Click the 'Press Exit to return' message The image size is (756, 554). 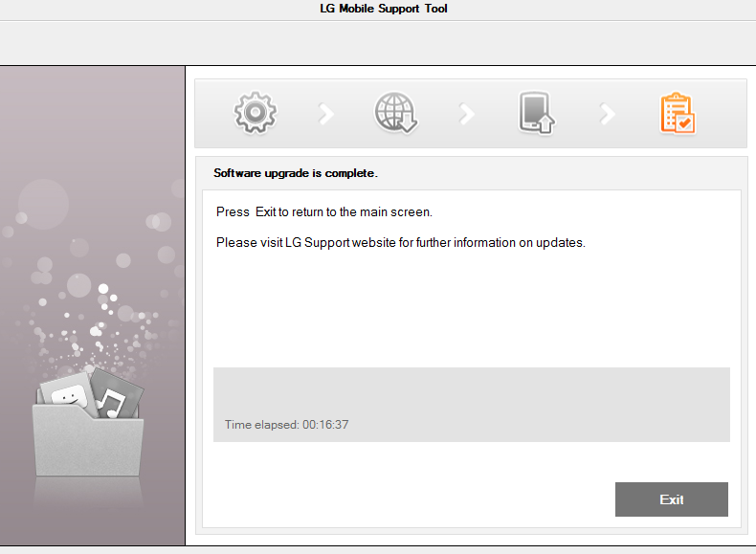click(324, 212)
